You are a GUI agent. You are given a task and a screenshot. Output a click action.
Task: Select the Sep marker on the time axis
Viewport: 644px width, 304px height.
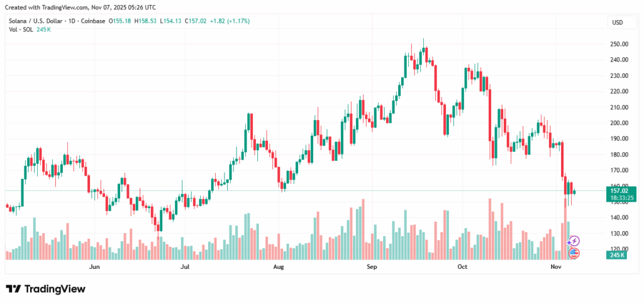coord(372,267)
